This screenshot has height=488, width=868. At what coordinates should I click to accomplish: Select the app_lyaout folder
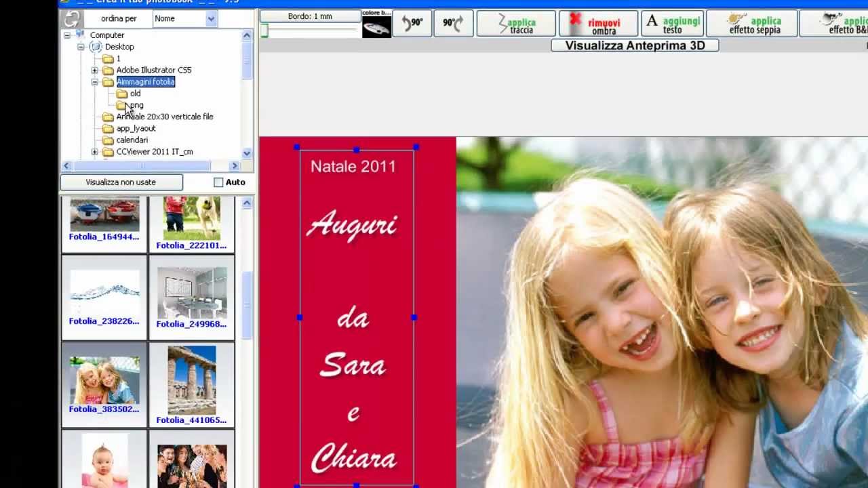click(x=136, y=128)
